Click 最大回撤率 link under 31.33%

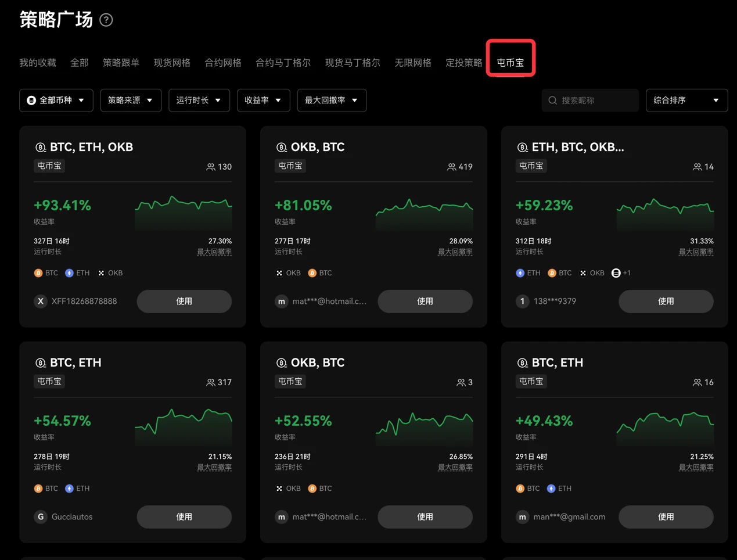[696, 252]
